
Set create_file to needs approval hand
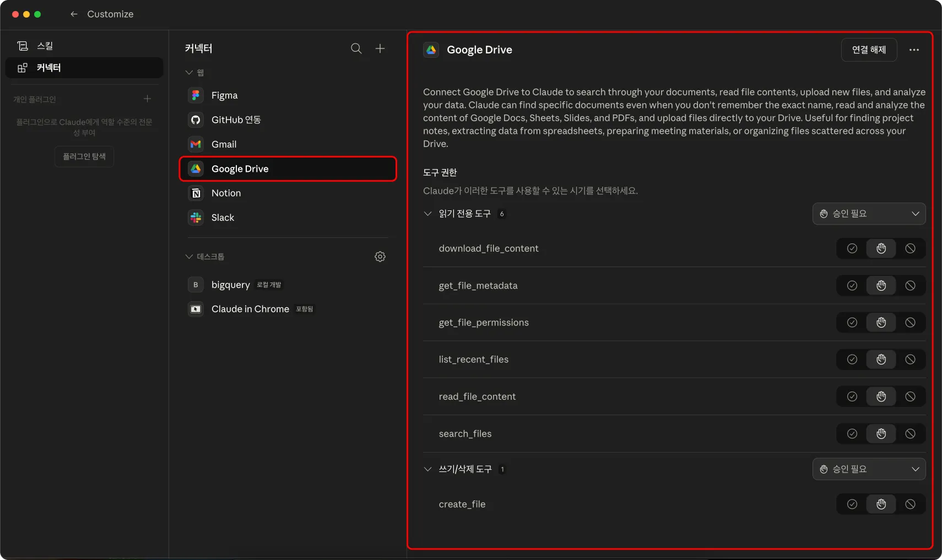pyautogui.click(x=881, y=504)
